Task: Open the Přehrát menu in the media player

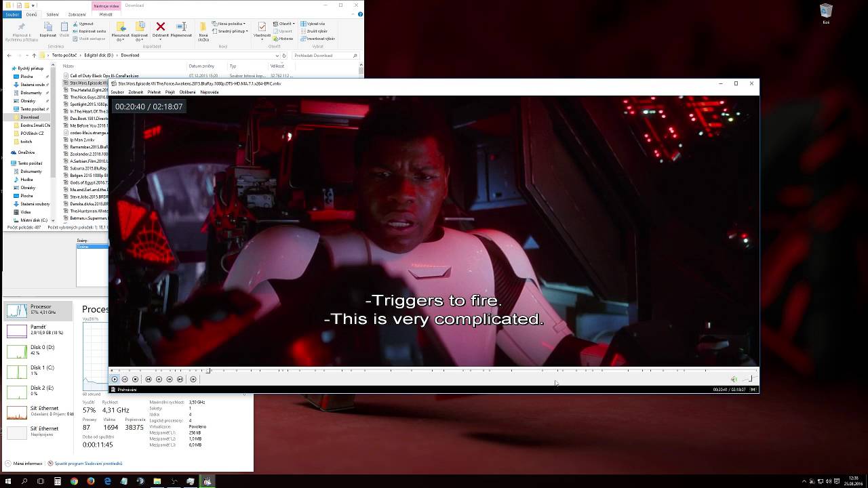Action: pyautogui.click(x=154, y=92)
